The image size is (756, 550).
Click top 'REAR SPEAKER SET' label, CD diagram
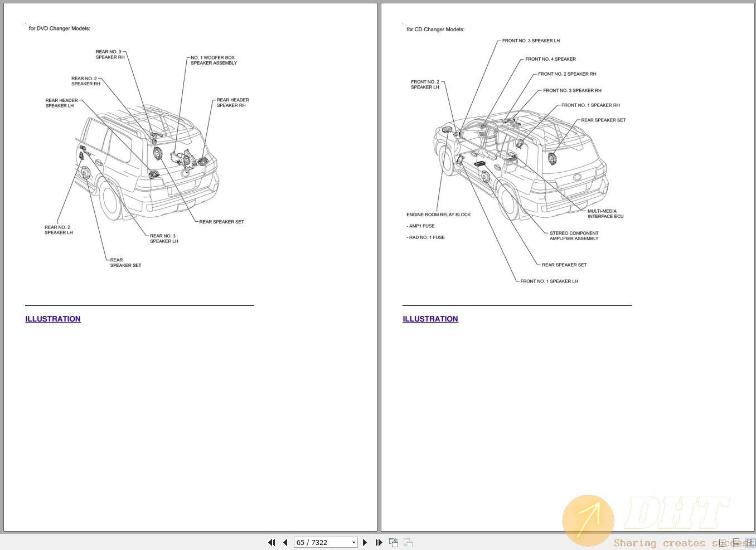pos(603,120)
